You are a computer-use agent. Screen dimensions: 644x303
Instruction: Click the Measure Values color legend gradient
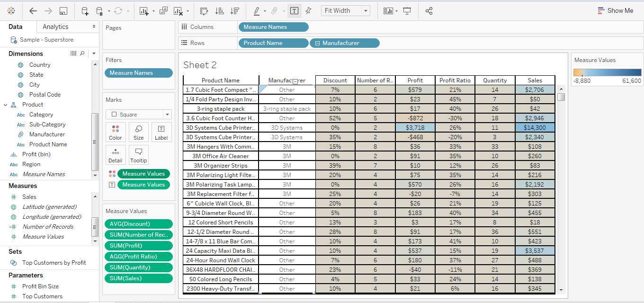(607, 72)
